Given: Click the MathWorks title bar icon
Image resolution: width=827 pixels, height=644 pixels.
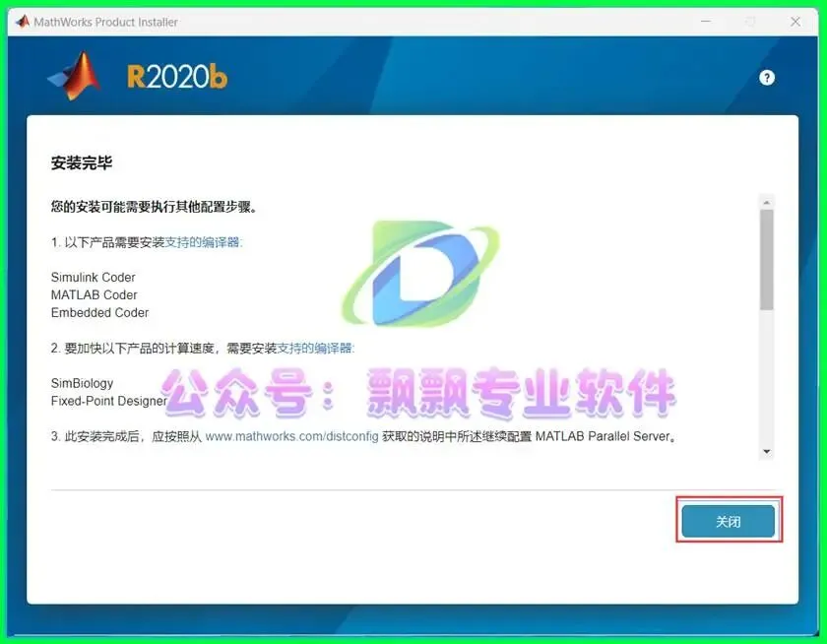Looking at the screenshot, I should point(22,22).
